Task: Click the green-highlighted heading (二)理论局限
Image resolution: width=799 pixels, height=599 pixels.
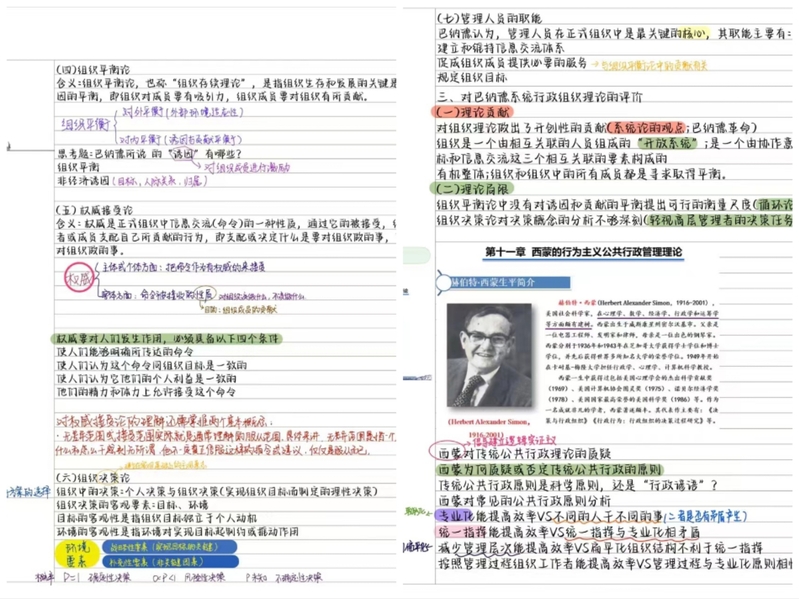Action: pos(472,189)
